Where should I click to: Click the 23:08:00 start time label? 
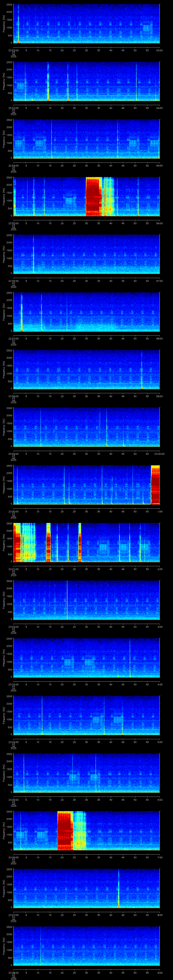[13, 973]
